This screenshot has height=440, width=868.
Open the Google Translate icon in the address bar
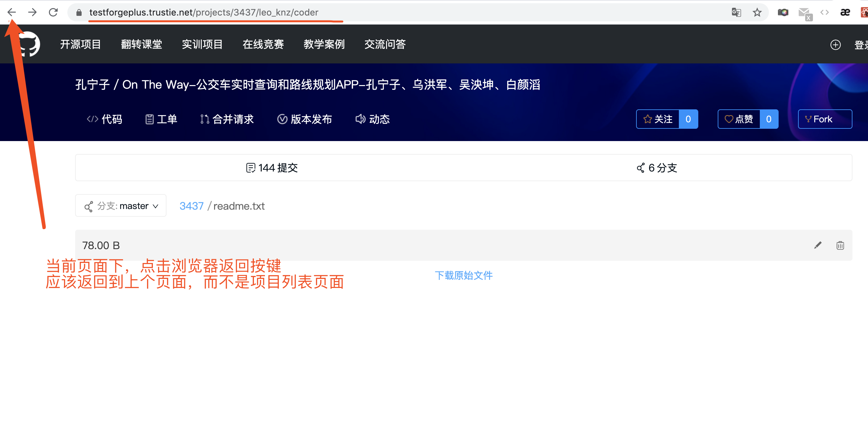click(x=736, y=13)
